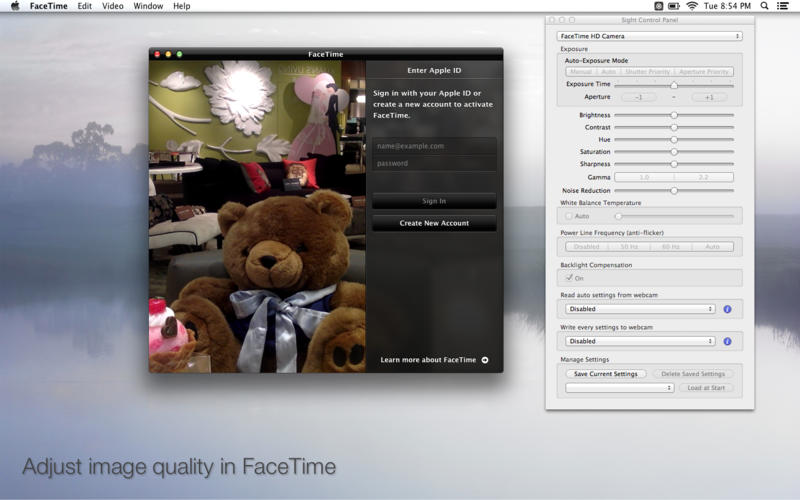Viewport: 800px width, 500px height.
Task: Select Shutter Priority exposure mode
Action: (647, 72)
